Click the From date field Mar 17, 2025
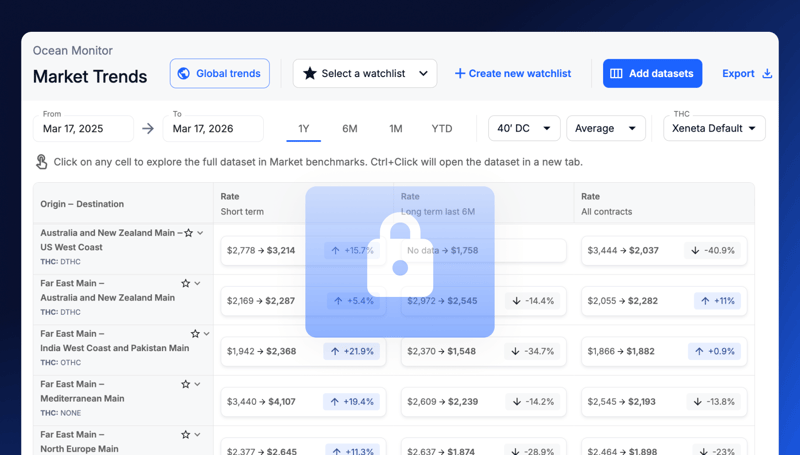 [83, 129]
